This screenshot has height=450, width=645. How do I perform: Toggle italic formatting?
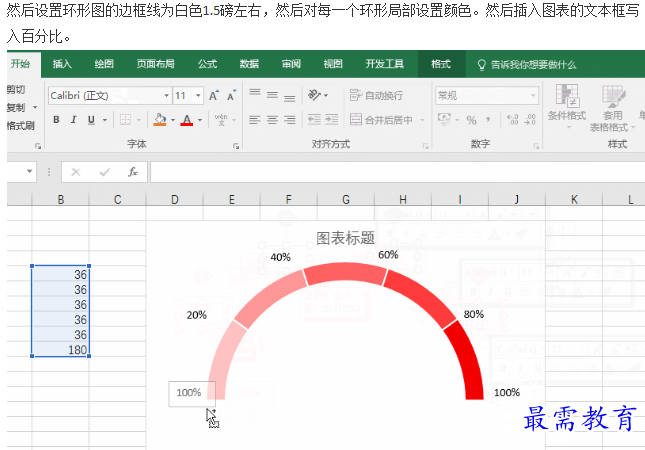(x=74, y=120)
